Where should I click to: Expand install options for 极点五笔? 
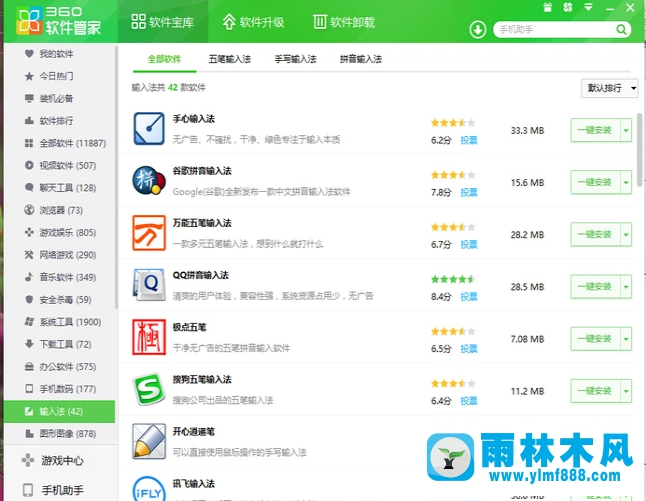click(626, 339)
